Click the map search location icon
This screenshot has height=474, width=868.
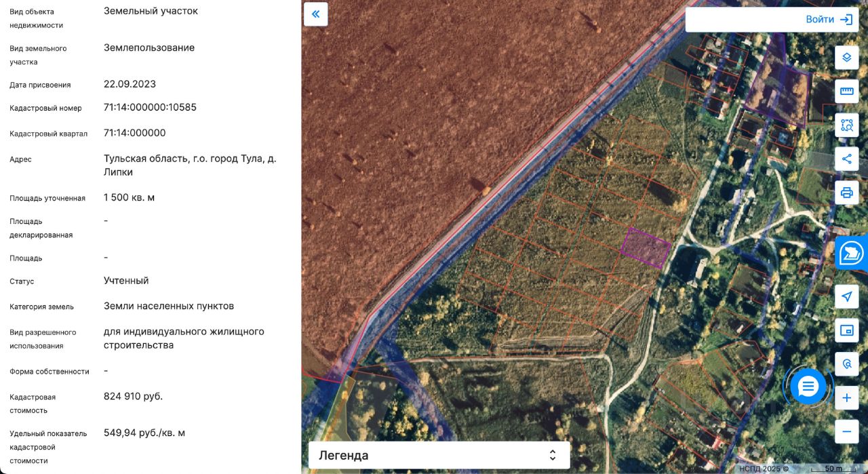[846, 364]
